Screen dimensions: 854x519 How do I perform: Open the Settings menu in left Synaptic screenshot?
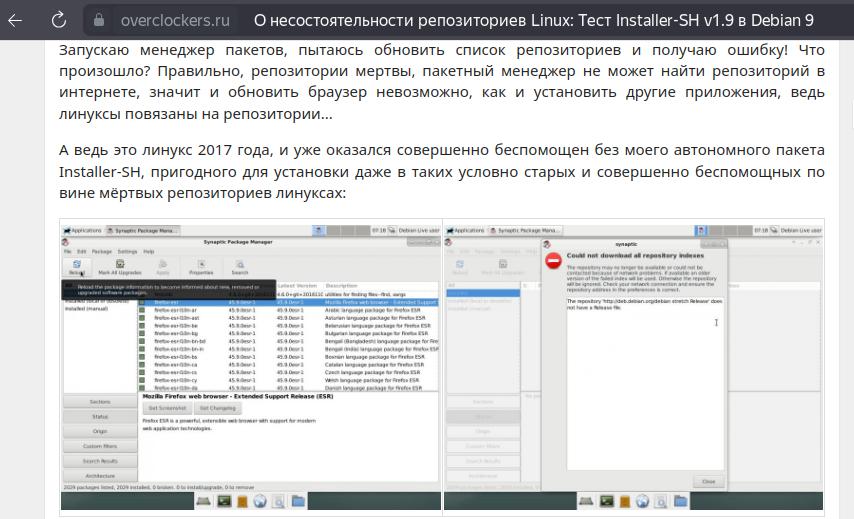[127, 252]
